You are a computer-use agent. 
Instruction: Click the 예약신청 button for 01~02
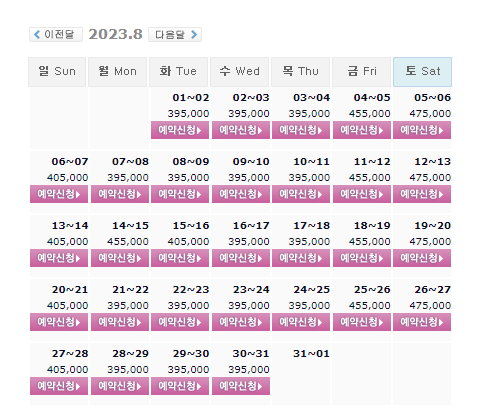point(180,130)
